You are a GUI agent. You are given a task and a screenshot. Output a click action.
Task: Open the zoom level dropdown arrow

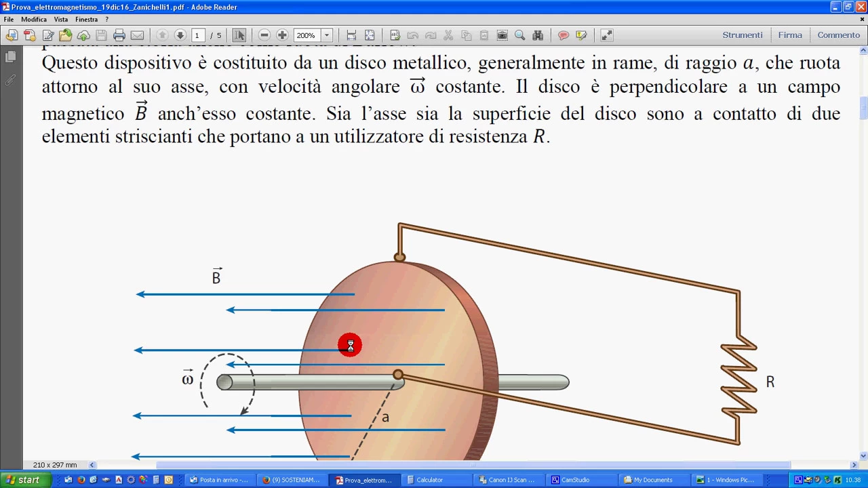(x=327, y=35)
